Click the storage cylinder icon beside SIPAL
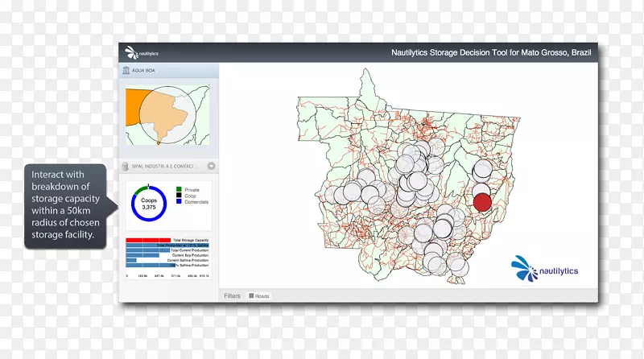Image resolution: width=644 pixels, height=359 pixels. click(x=125, y=167)
